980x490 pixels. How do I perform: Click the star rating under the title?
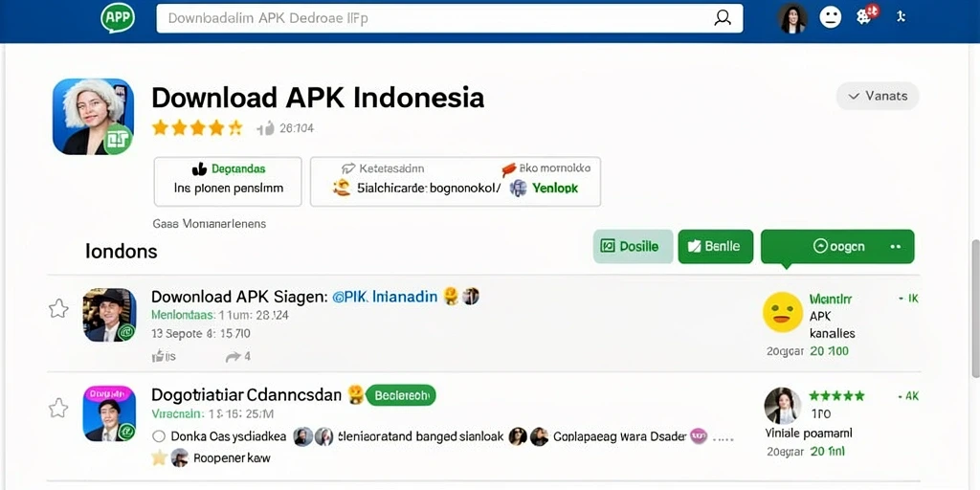click(x=197, y=128)
